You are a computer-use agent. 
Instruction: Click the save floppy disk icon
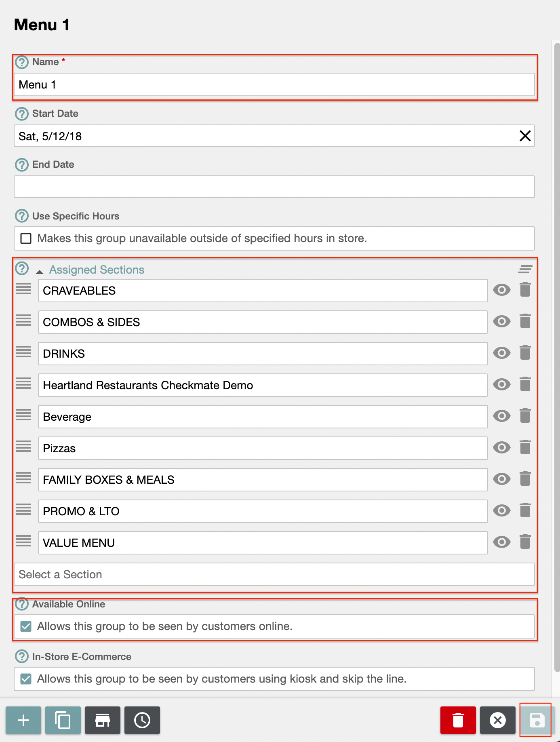[537, 720]
